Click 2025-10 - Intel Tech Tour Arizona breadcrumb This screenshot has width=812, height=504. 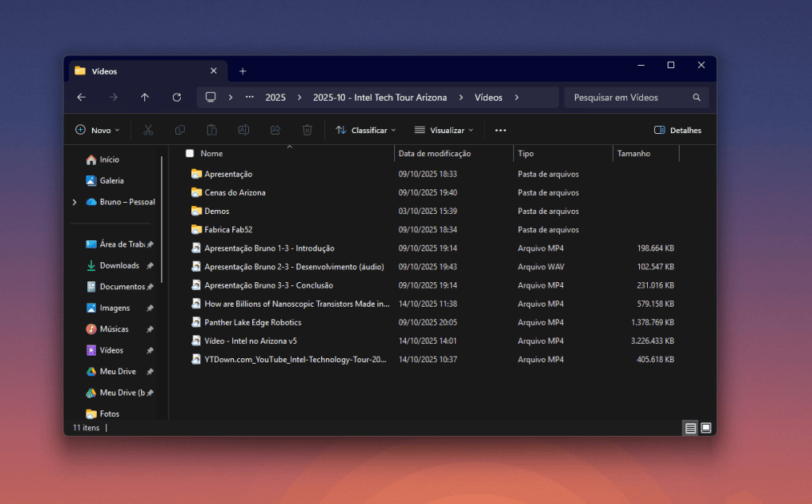(x=380, y=97)
